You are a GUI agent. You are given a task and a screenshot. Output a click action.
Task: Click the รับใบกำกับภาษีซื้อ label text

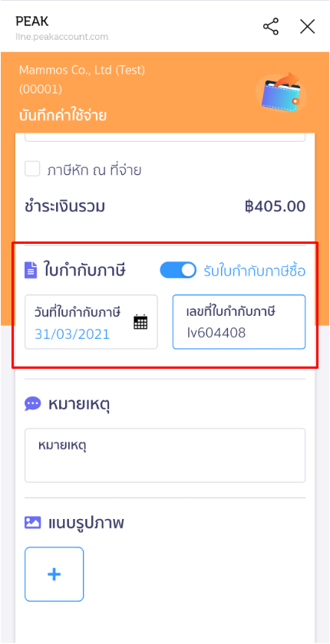[x=254, y=271]
